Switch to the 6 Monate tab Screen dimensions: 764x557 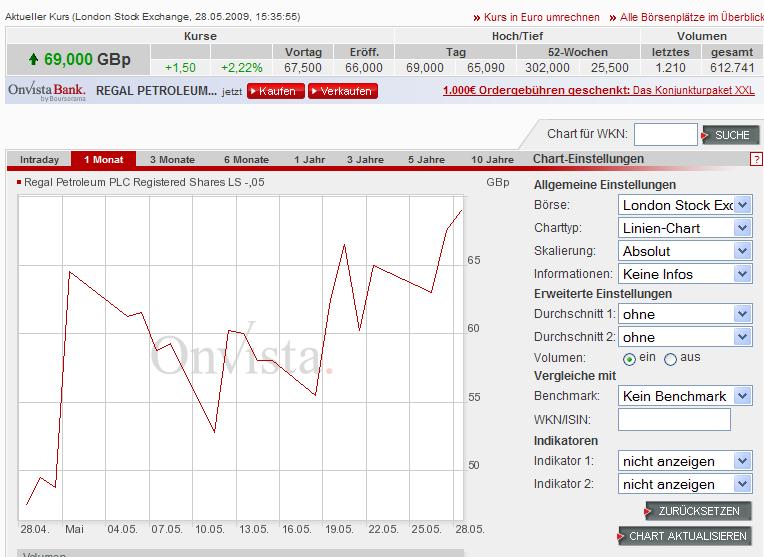tap(246, 159)
